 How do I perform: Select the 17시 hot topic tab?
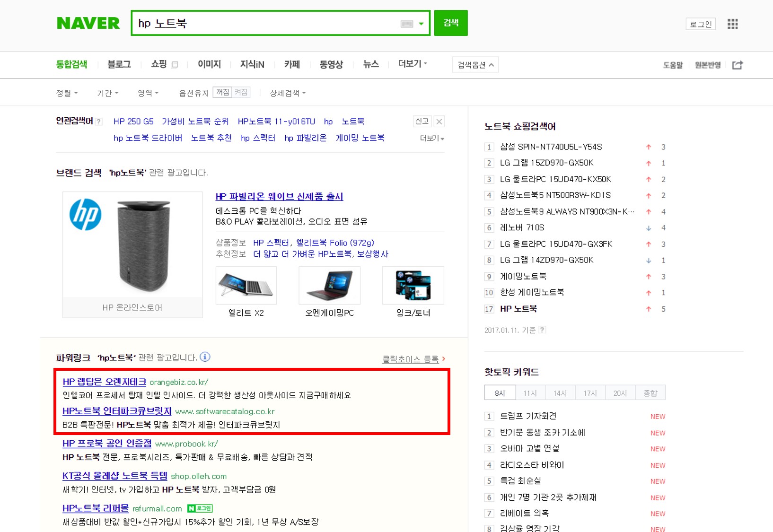click(590, 393)
